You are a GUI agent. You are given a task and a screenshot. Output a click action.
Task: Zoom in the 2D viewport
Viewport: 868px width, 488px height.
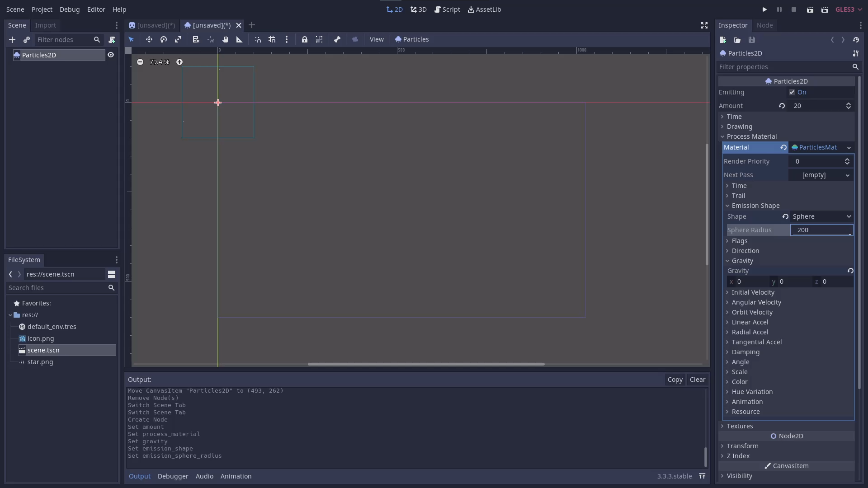coord(179,62)
